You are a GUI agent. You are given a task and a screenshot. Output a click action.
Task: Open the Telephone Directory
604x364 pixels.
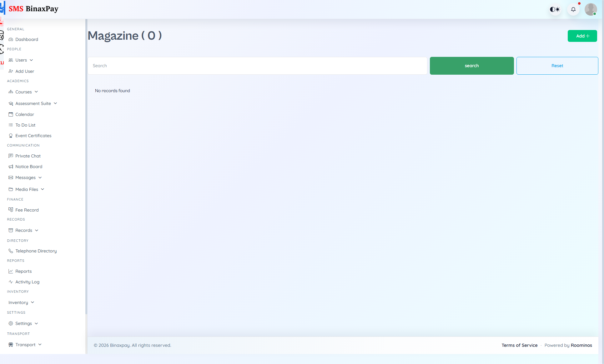36,251
